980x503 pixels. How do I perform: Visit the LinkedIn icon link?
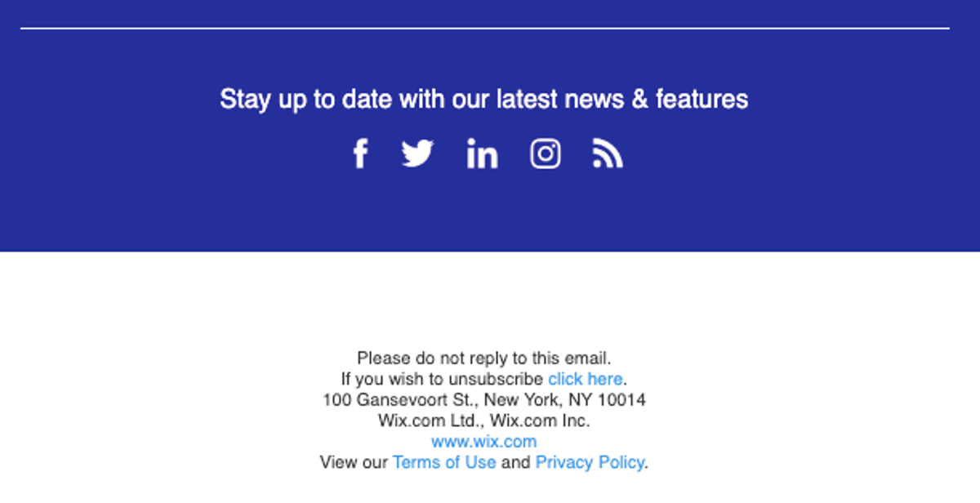(x=482, y=154)
